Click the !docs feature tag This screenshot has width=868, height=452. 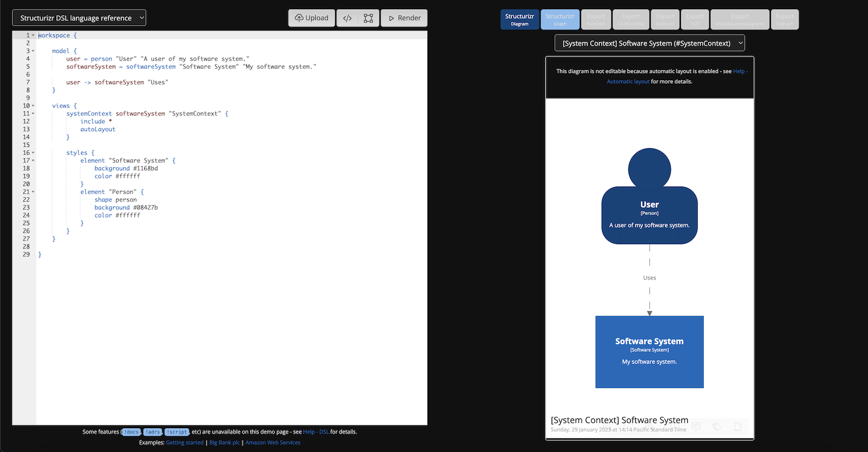[131, 432]
